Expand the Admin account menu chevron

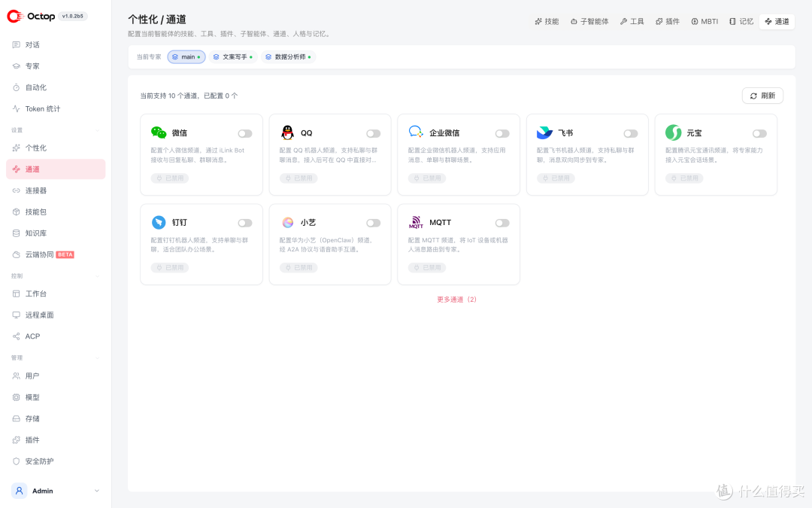(96, 491)
